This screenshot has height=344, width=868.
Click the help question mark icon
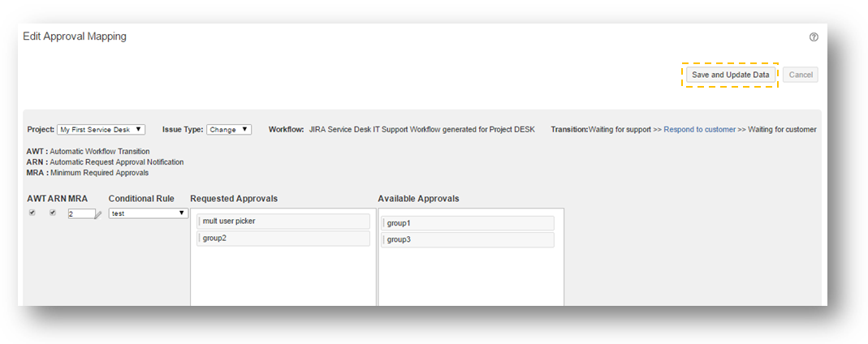tap(814, 37)
